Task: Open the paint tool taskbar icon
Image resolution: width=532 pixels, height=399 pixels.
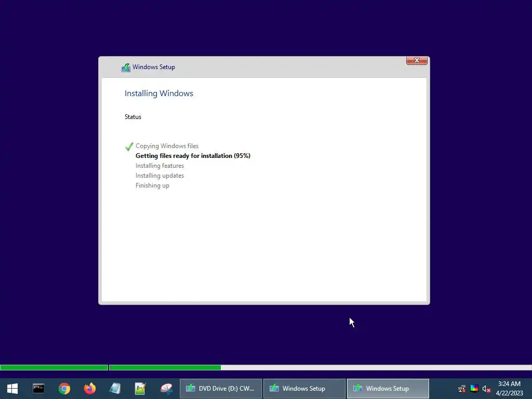Action: (x=166, y=389)
